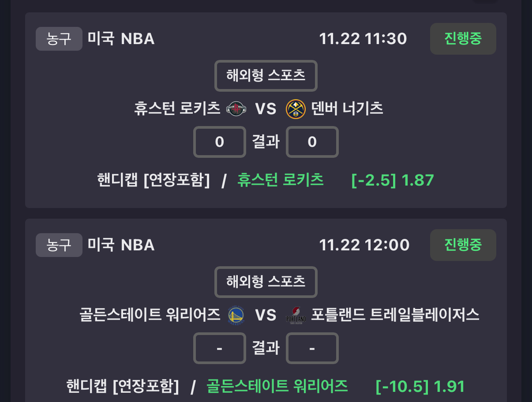Click the 포틀랜드 트레일블레이저스 team name
The height and width of the screenshot is (402, 532).
coord(395,315)
